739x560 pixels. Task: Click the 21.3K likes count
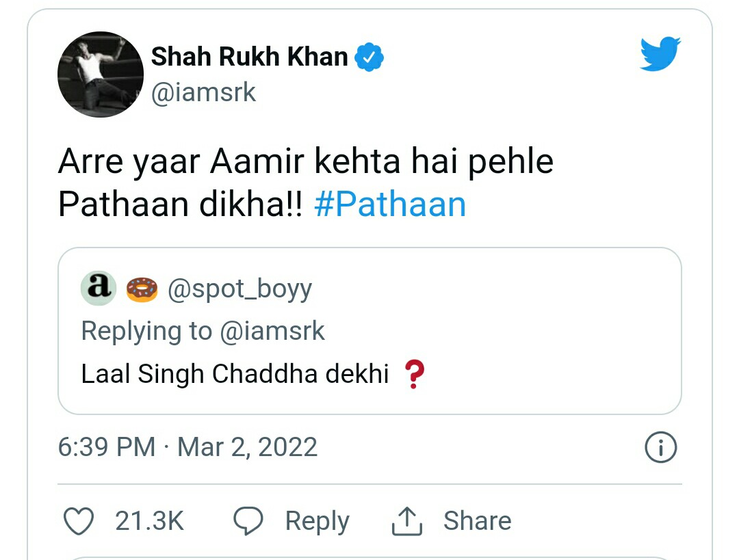(x=149, y=521)
